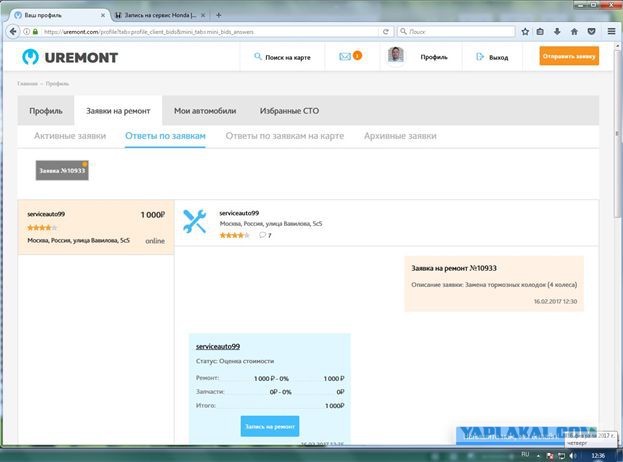Open the 'Избранные СТО' tab
This screenshot has width=623, height=462.
coord(289,111)
